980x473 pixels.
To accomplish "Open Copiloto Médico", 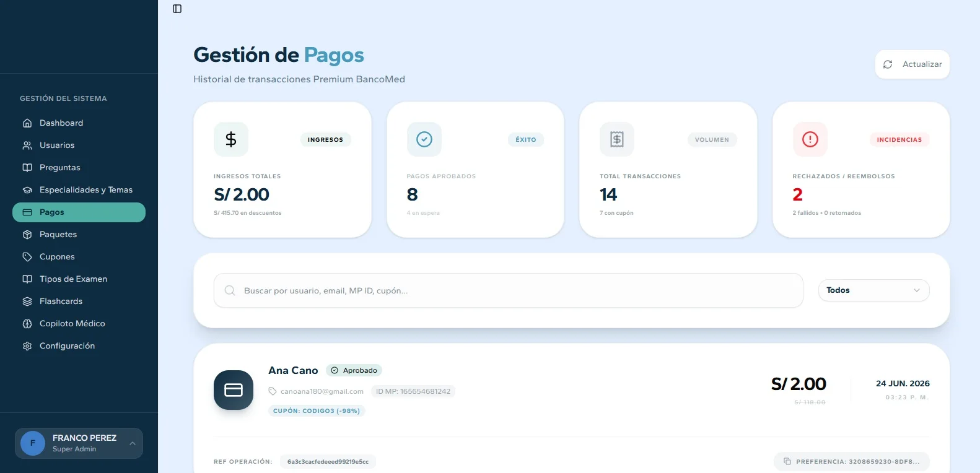I will pos(79,324).
